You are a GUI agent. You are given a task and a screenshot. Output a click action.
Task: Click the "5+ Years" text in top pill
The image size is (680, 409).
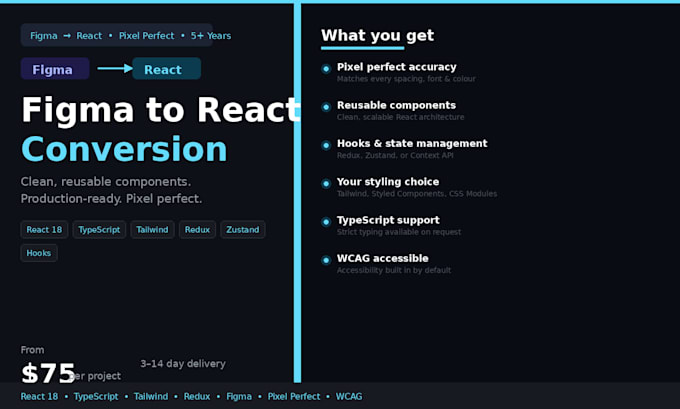[211, 36]
